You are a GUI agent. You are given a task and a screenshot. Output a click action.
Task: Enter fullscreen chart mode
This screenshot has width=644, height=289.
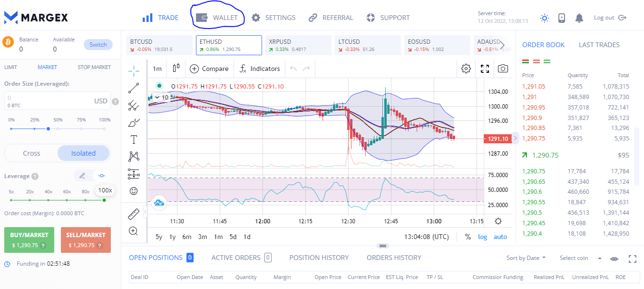click(x=485, y=69)
